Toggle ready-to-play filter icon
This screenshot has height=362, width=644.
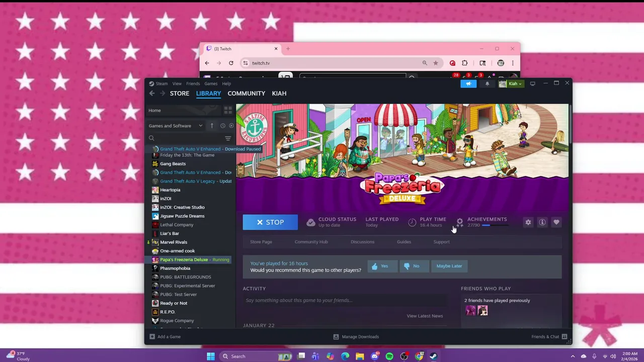231,126
